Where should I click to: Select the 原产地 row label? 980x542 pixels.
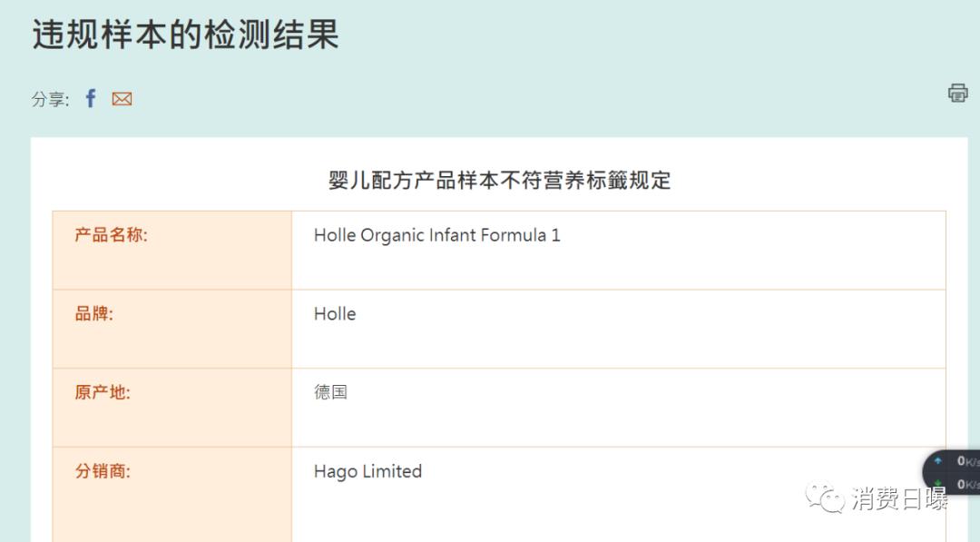click(x=100, y=392)
